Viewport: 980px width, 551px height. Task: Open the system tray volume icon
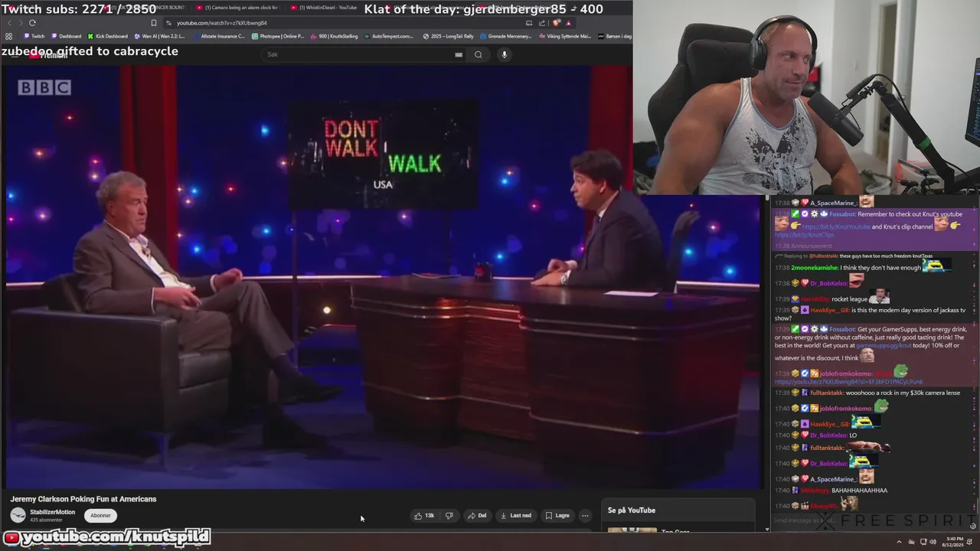click(x=932, y=542)
